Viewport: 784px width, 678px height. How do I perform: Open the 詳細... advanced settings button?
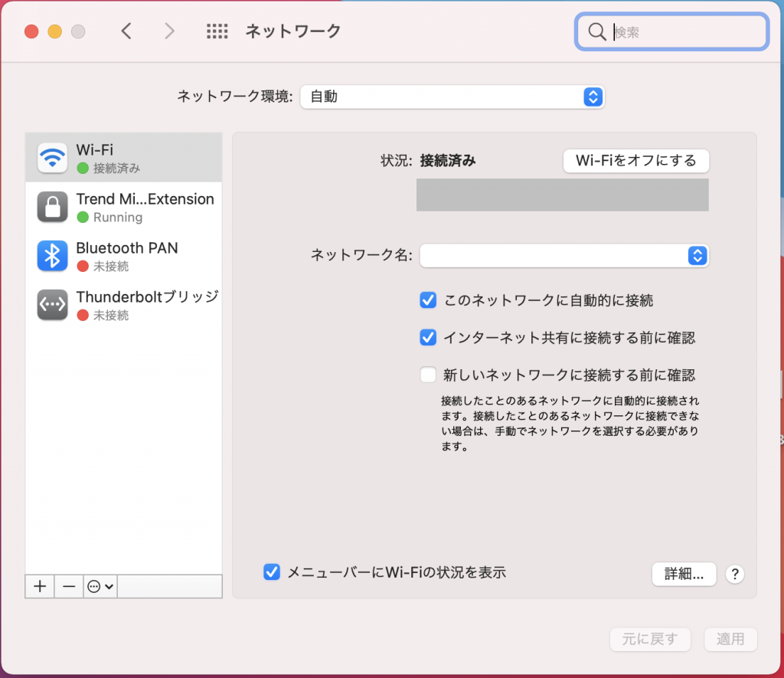tap(683, 575)
